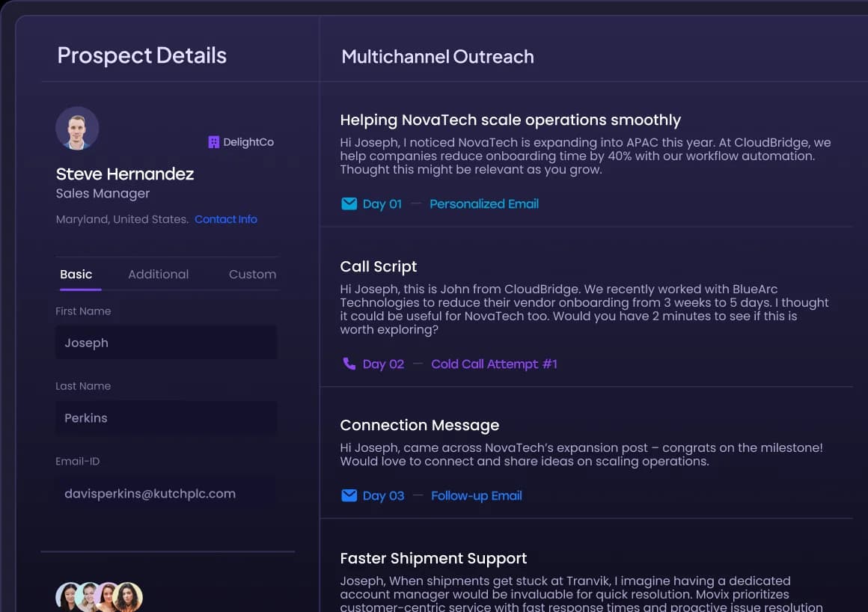Viewport: 868px width, 612px height.
Task: Click the envelope icon beside Day 01
Action: (349, 204)
